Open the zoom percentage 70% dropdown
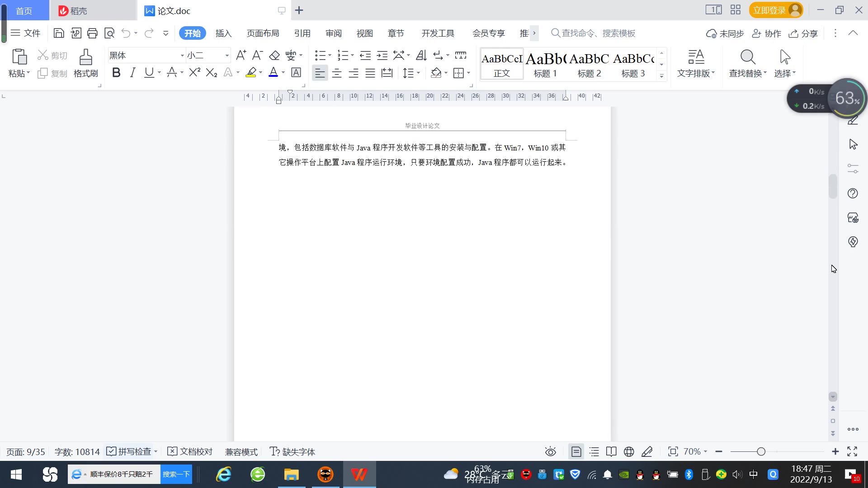The height and width of the screenshot is (488, 868). [695, 451]
